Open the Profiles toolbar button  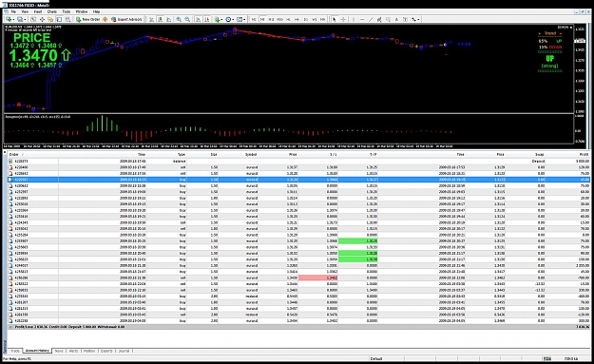(21, 19)
